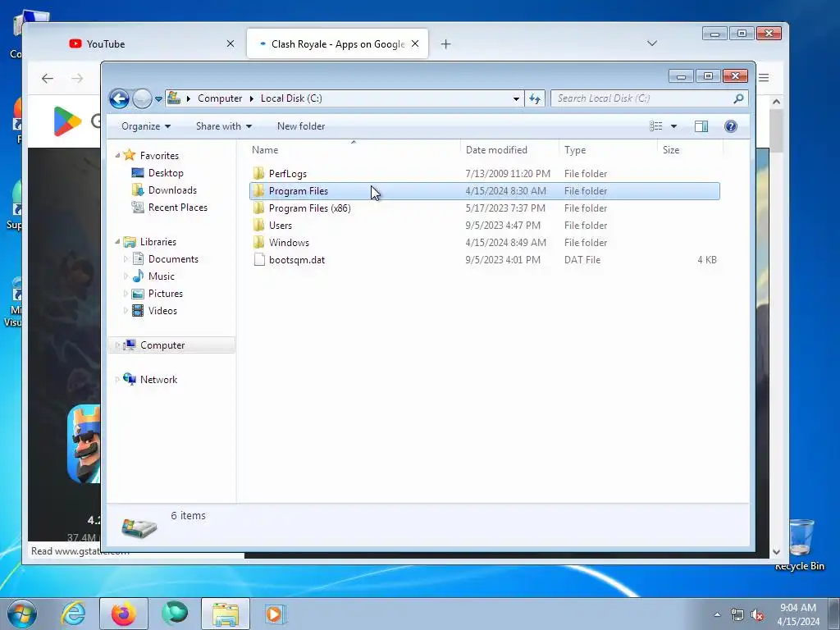Select Computer in navigation pane
Image resolution: width=840 pixels, height=630 pixels.
click(x=171, y=345)
